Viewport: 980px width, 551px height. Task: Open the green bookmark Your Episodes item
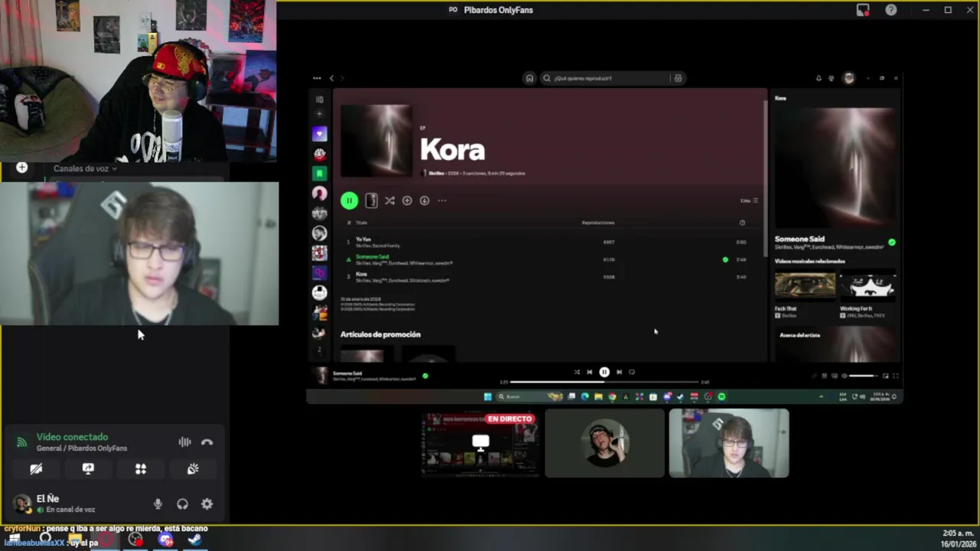319,174
